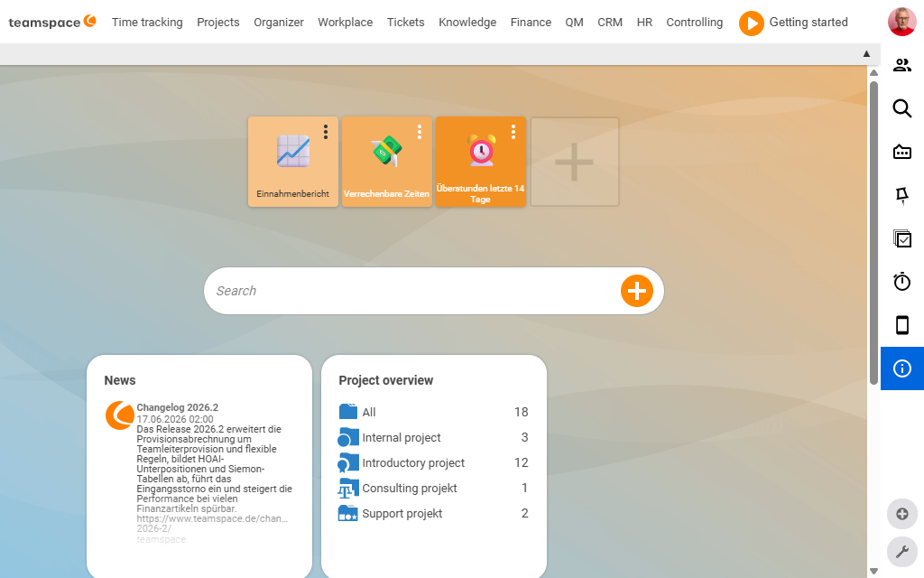Image resolution: width=924 pixels, height=578 pixels.
Task: Select the Consulting projekt row
Action: point(433,489)
